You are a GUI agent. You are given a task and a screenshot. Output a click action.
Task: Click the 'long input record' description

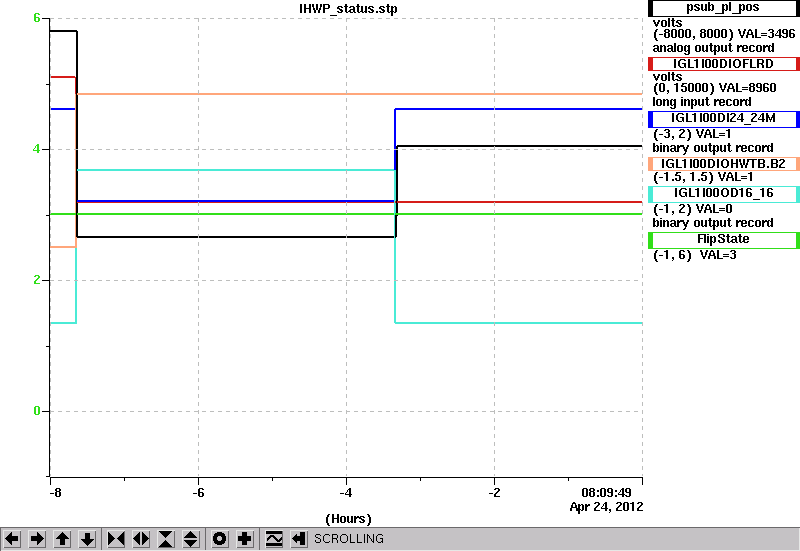(702, 102)
